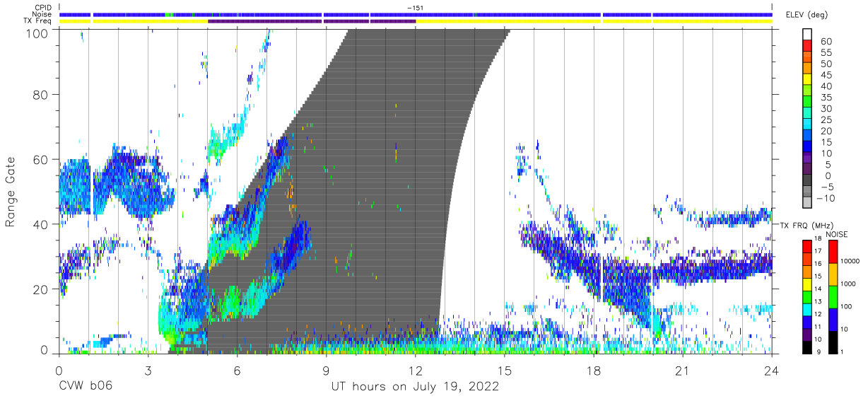Click the 55 value on ELEV scale
Screen dimensions: 868x401
click(x=825, y=52)
